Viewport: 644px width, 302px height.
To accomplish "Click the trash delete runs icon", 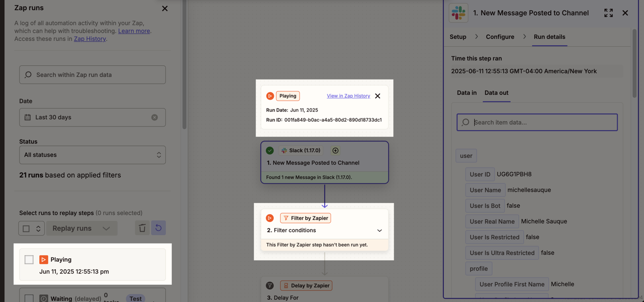I will pos(142,228).
